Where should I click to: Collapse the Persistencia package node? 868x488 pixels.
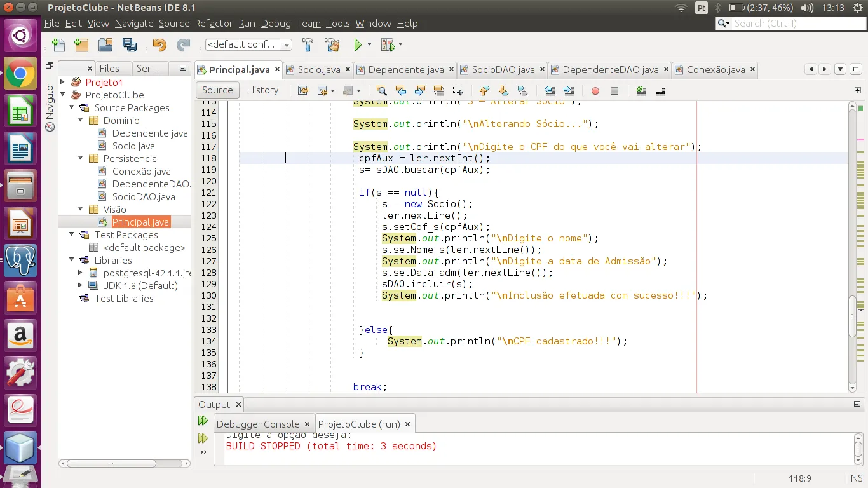coord(81,158)
